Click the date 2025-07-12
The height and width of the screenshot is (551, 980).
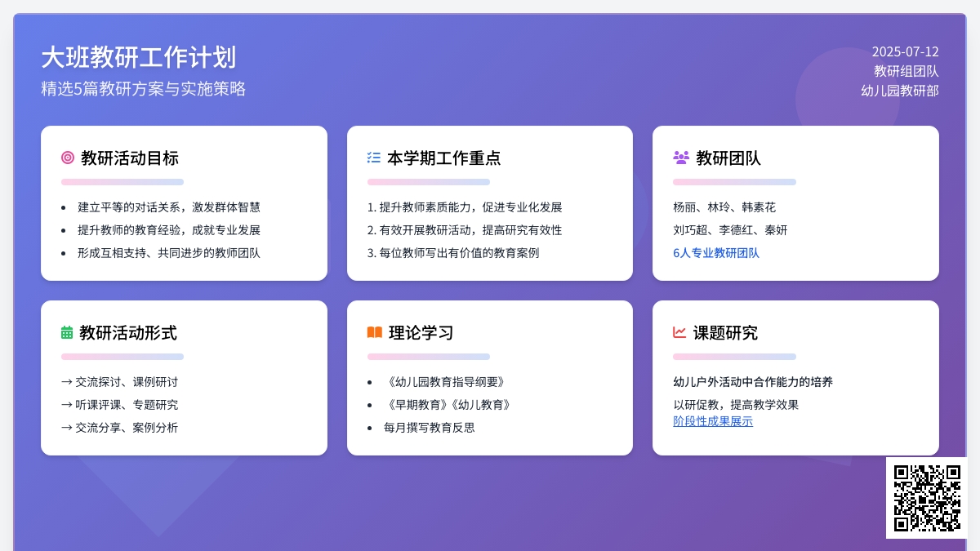[x=906, y=51]
